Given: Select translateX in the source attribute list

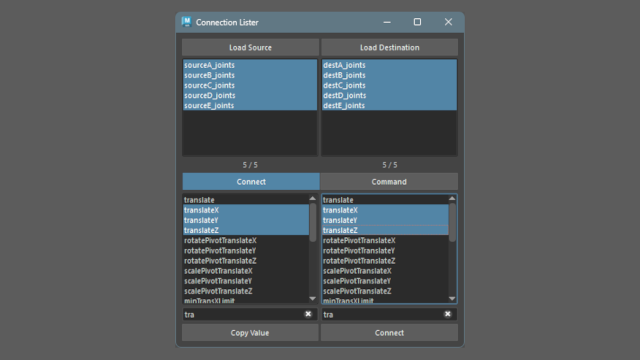Looking at the screenshot, I should [246, 210].
